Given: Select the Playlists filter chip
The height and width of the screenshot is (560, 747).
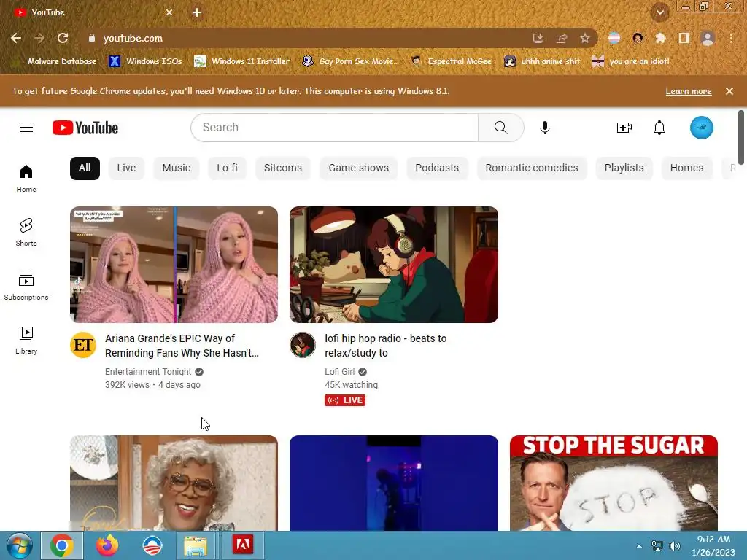Looking at the screenshot, I should click(624, 168).
